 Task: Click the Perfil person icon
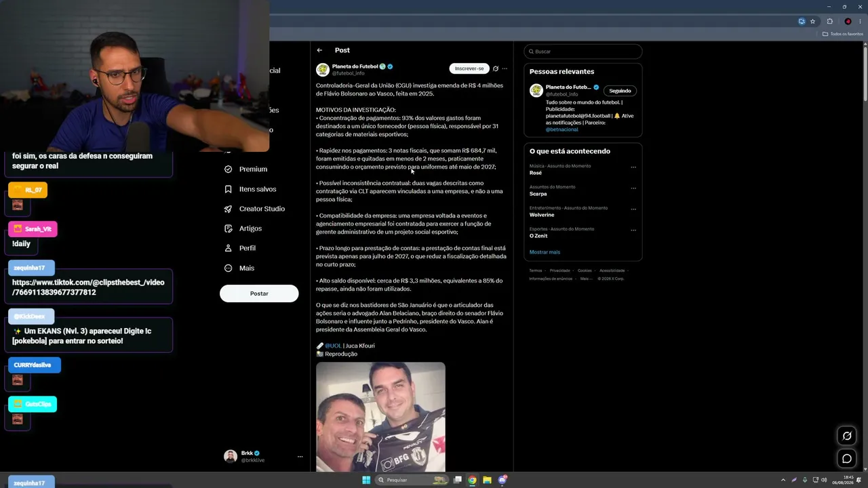click(229, 248)
